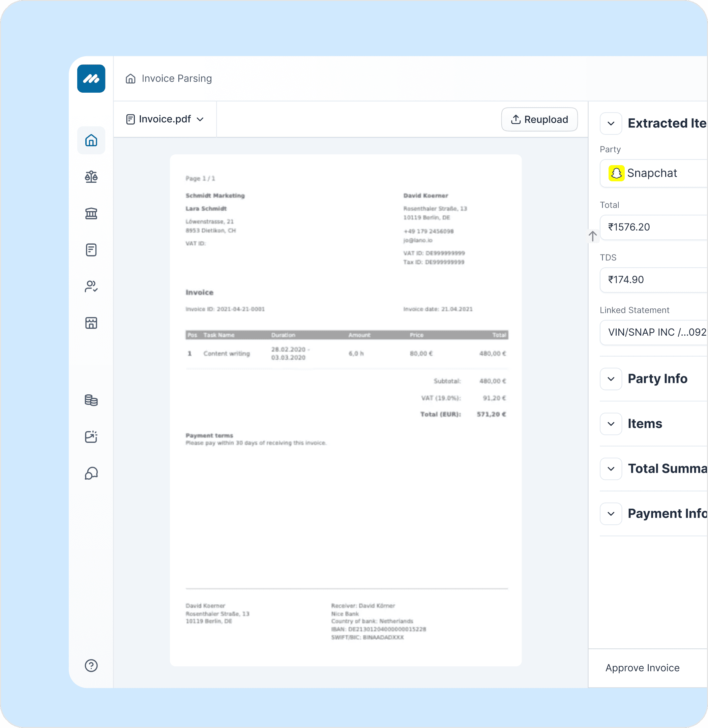Image resolution: width=708 pixels, height=728 pixels.
Task: Open the invoice document sidebar icon
Action: (x=91, y=250)
